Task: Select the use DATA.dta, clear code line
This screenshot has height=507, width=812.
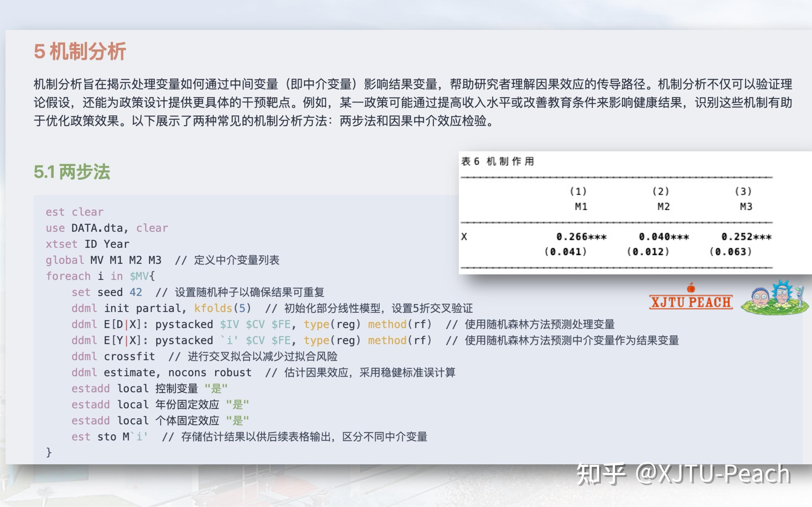Action: [x=106, y=228]
